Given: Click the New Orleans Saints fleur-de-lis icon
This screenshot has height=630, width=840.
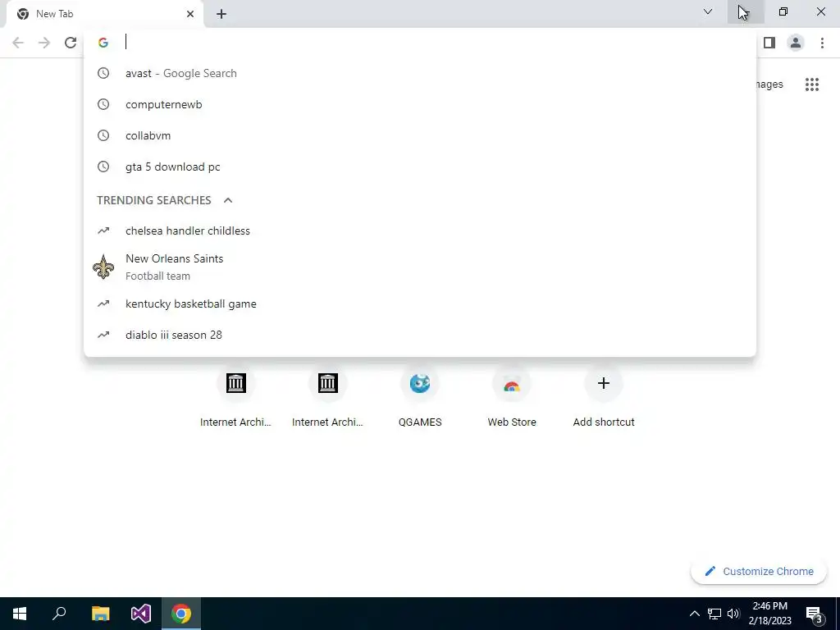Looking at the screenshot, I should pos(103,267).
